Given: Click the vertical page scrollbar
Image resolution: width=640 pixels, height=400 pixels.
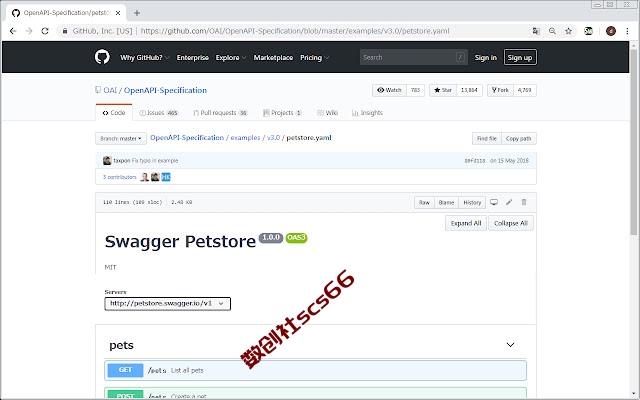Looking at the screenshot, I should coord(633,141).
